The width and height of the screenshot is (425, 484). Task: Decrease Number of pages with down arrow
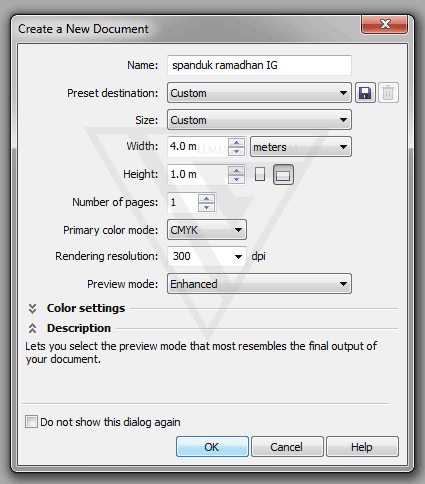point(206,207)
